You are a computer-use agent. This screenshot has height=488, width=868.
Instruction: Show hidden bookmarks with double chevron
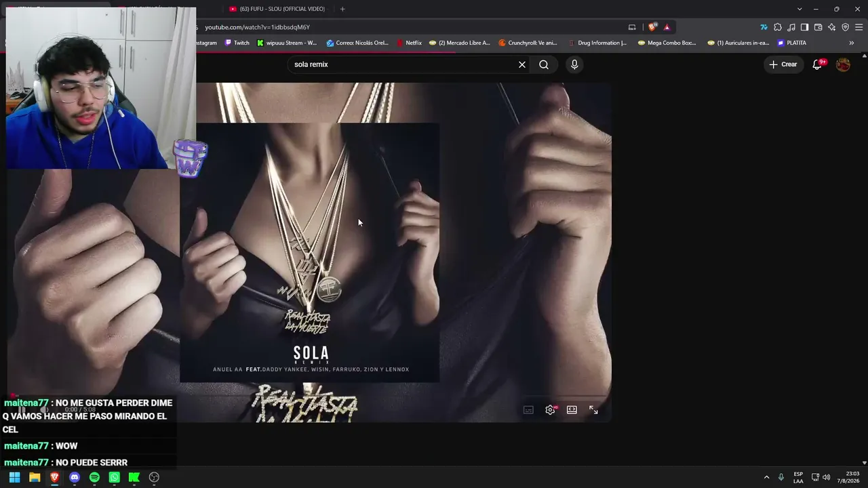point(852,43)
